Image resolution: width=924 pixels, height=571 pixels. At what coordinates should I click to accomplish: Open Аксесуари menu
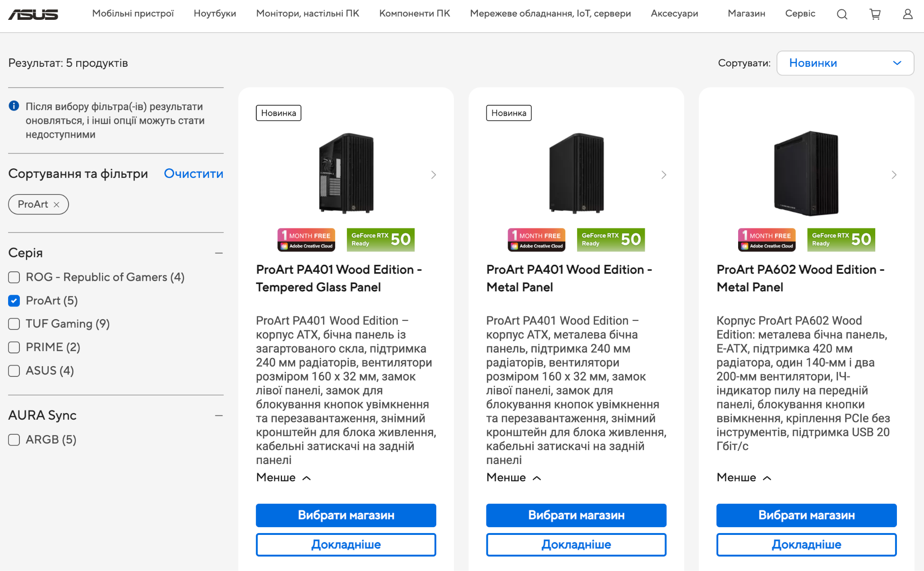click(x=675, y=14)
